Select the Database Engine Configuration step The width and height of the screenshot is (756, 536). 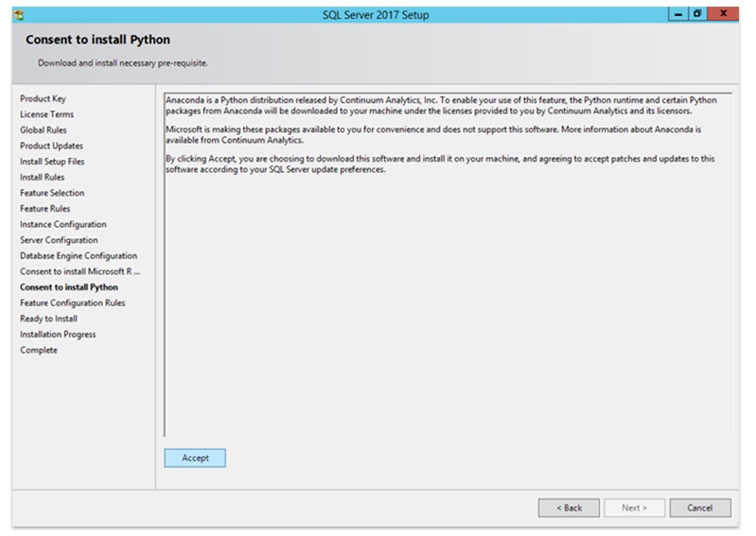tap(79, 256)
